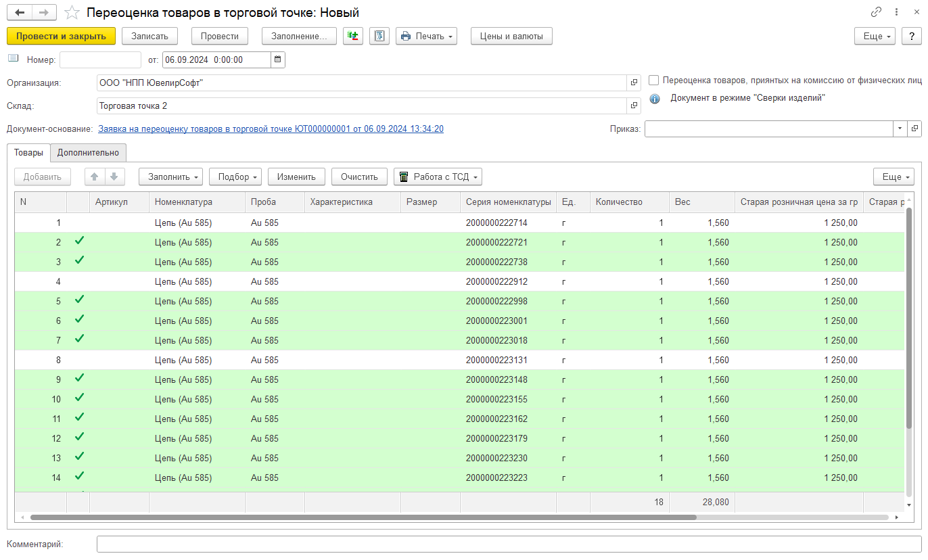928x560 pixels.
Task: Open Приказ field with its open icon
Action: 914,129
